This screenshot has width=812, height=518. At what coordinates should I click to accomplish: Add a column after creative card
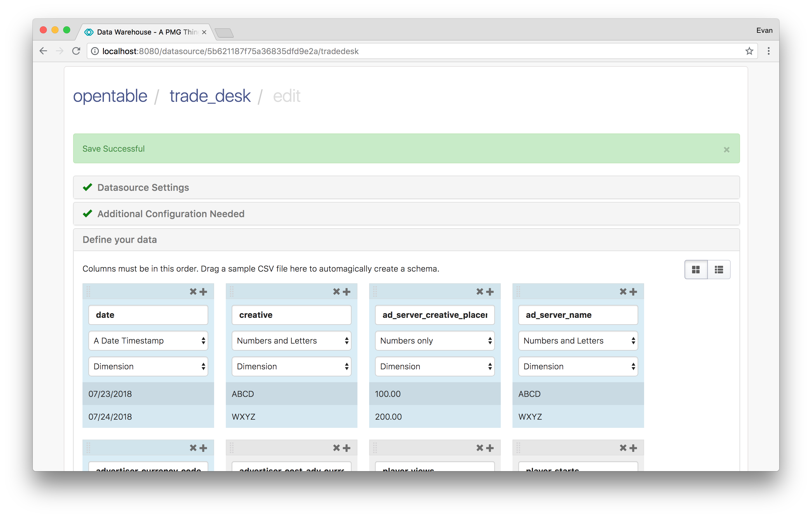click(x=347, y=291)
